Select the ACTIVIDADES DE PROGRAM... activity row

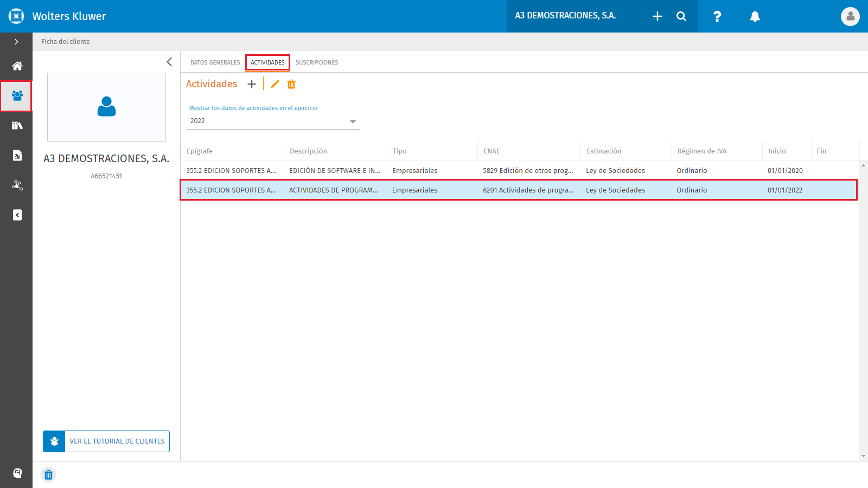[x=519, y=190]
